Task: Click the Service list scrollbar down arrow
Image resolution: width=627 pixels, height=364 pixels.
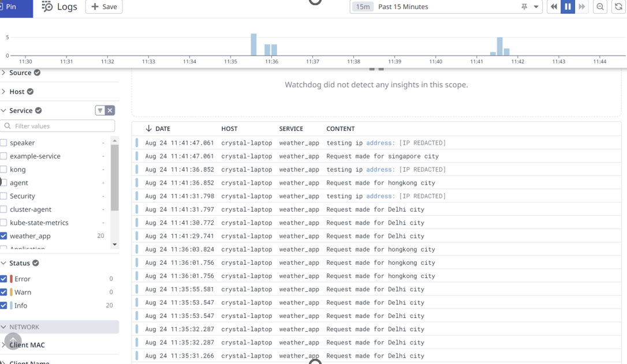Action: point(114,245)
